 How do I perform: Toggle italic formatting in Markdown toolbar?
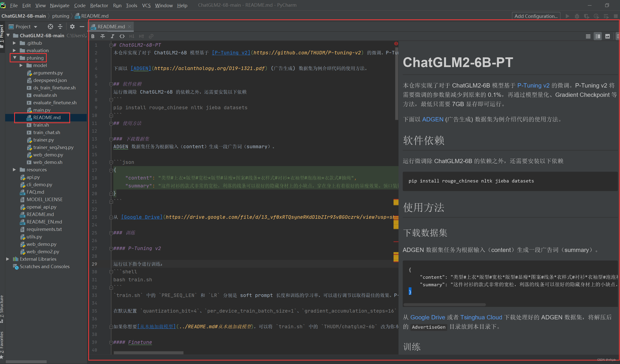(x=112, y=36)
